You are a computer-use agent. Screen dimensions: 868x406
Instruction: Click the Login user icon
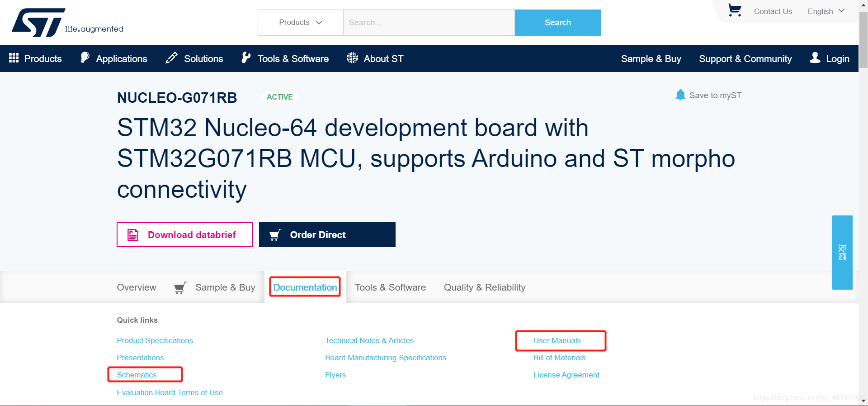click(x=815, y=57)
